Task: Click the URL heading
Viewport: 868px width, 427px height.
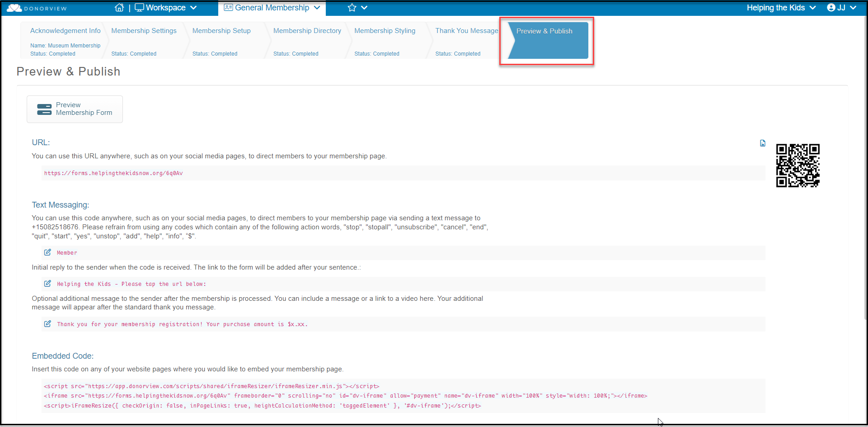Action: [41, 142]
